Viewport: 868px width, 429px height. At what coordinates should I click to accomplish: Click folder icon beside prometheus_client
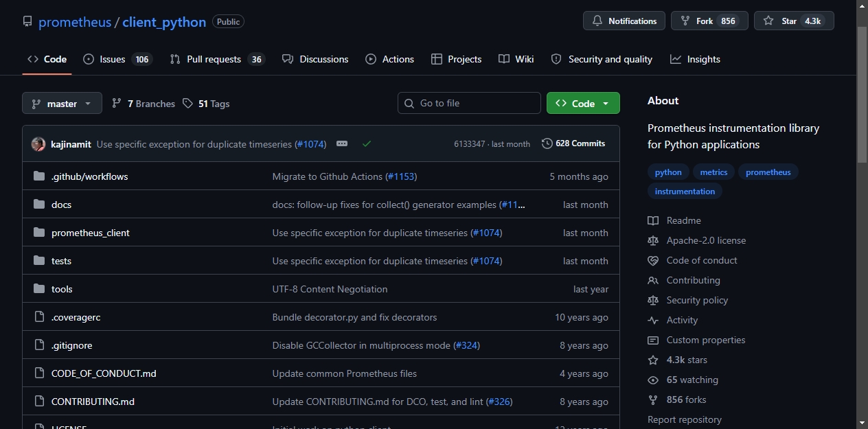(x=39, y=233)
